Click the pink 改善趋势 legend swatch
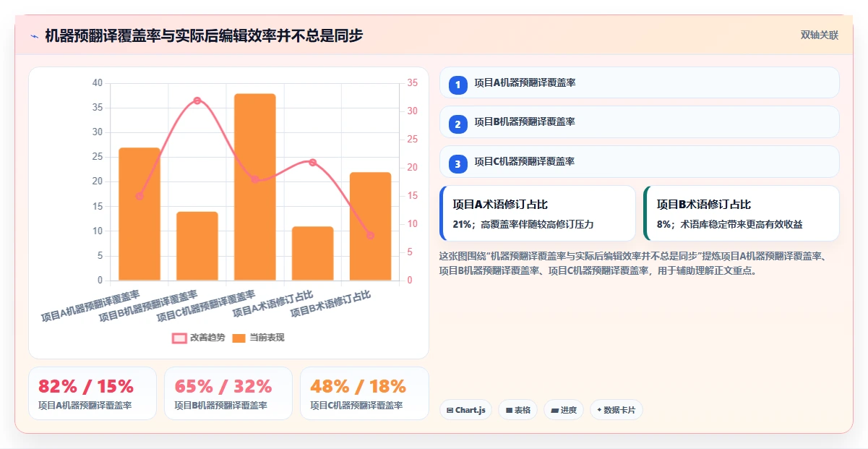 [x=179, y=338]
